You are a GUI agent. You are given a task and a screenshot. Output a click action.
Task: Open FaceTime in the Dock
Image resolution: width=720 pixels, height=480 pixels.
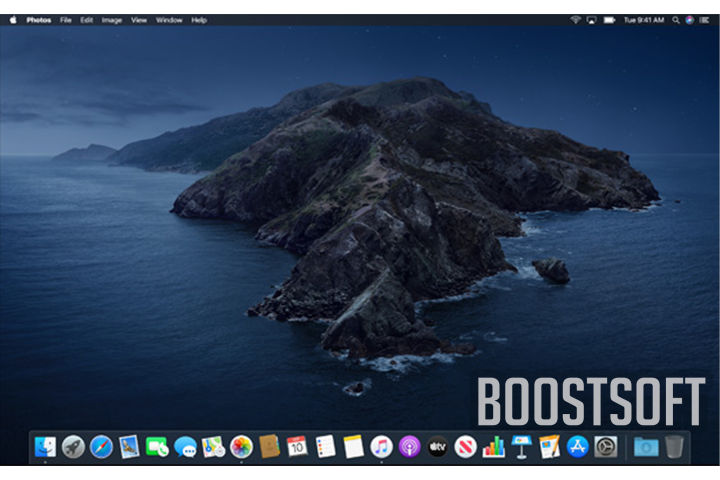pos(157,446)
